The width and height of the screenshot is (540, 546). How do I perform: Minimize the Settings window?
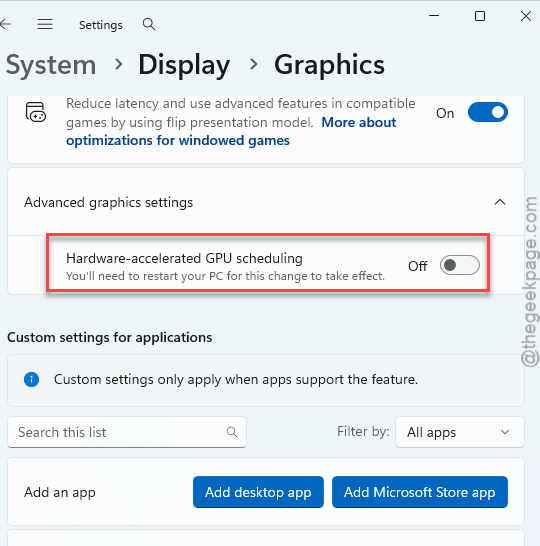(434, 16)
